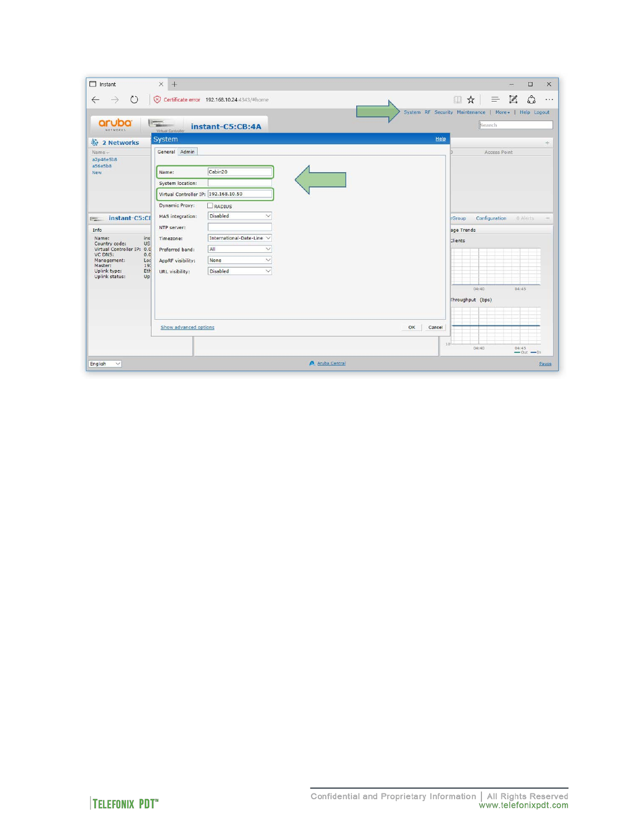Screen dimensions: 644x834
Task: Select network a56e5b8
Action: click(102, 166)
